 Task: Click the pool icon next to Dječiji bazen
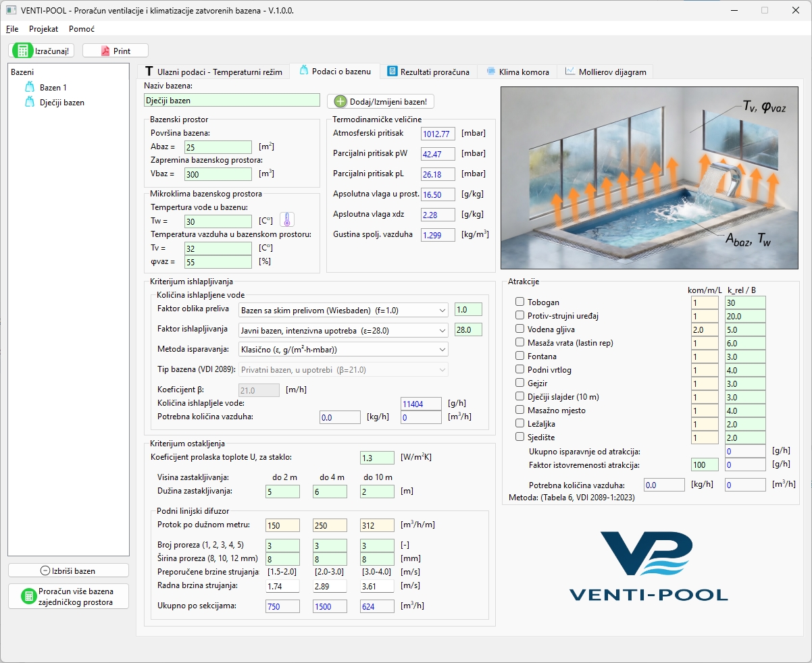pyautogui.click(x=29, y=103)
